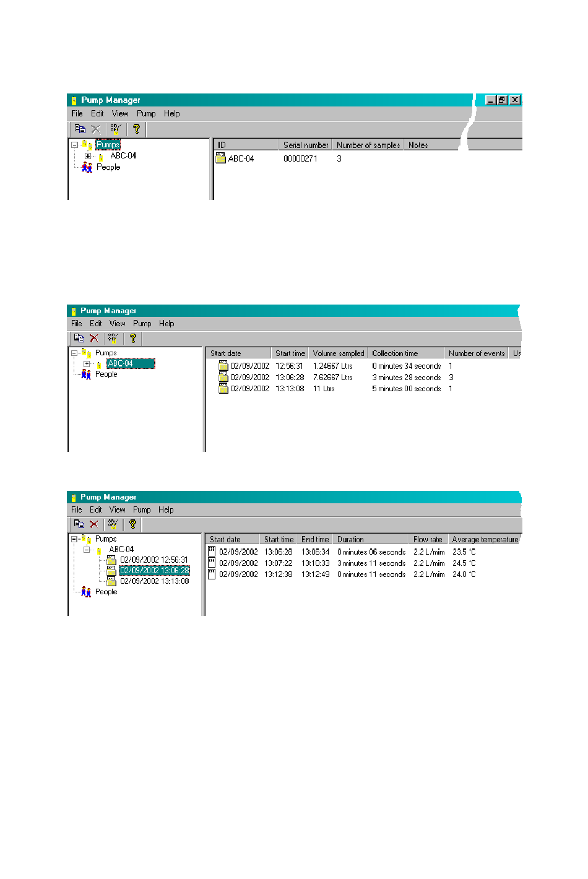Click the People figures icon in middle window tree
Screen dimensions: 588x879
(x=86, y=375)
